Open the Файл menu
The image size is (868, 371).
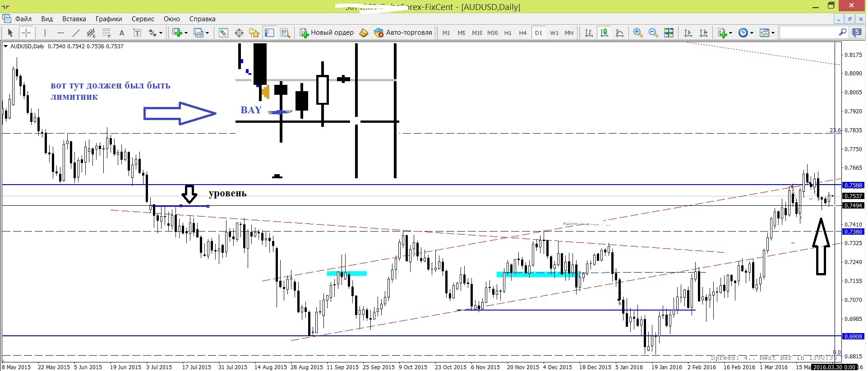23,19
